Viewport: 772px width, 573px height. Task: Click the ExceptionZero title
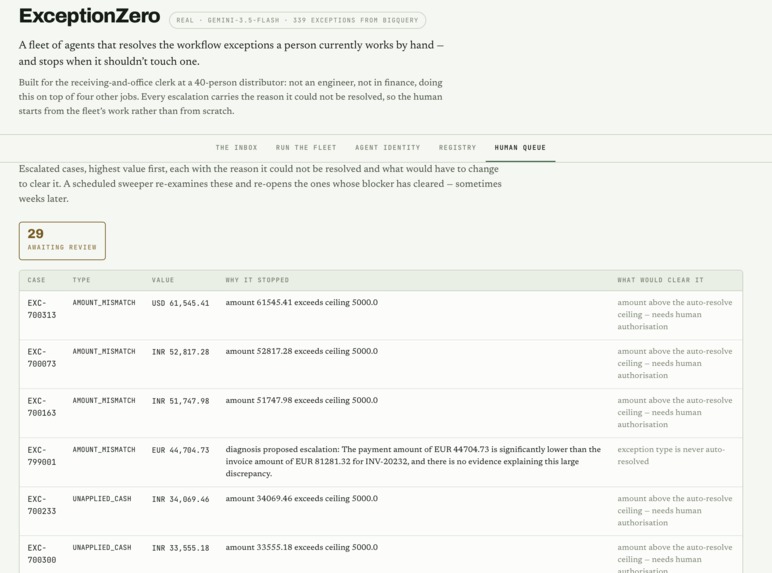(x=89, y=16)
